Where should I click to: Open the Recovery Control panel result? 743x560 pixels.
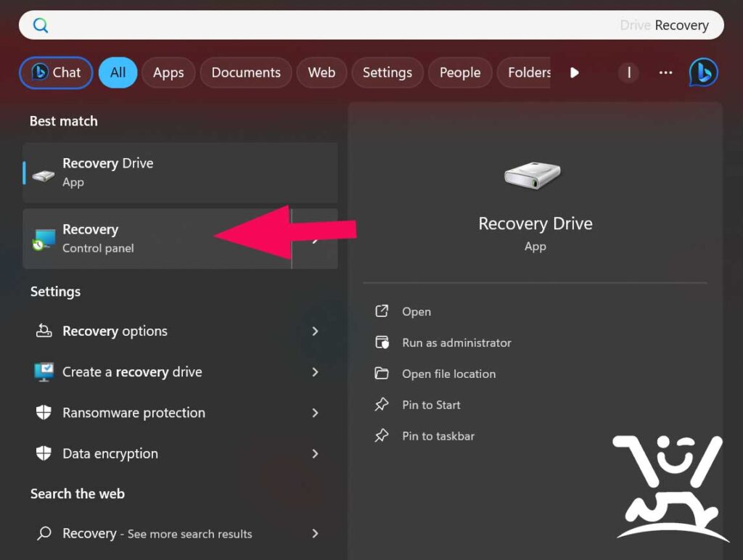(x=157, y=239)
